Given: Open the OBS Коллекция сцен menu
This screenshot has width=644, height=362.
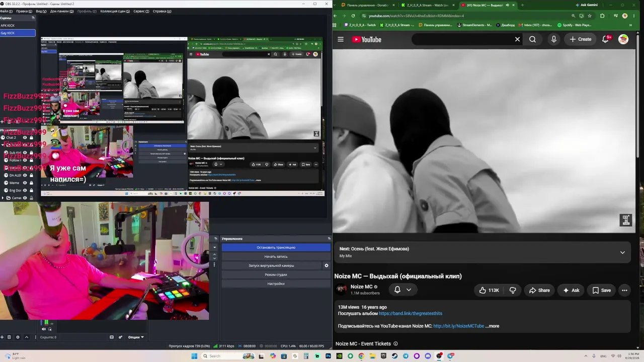Looking at the screenshot, I should point(115,11).
